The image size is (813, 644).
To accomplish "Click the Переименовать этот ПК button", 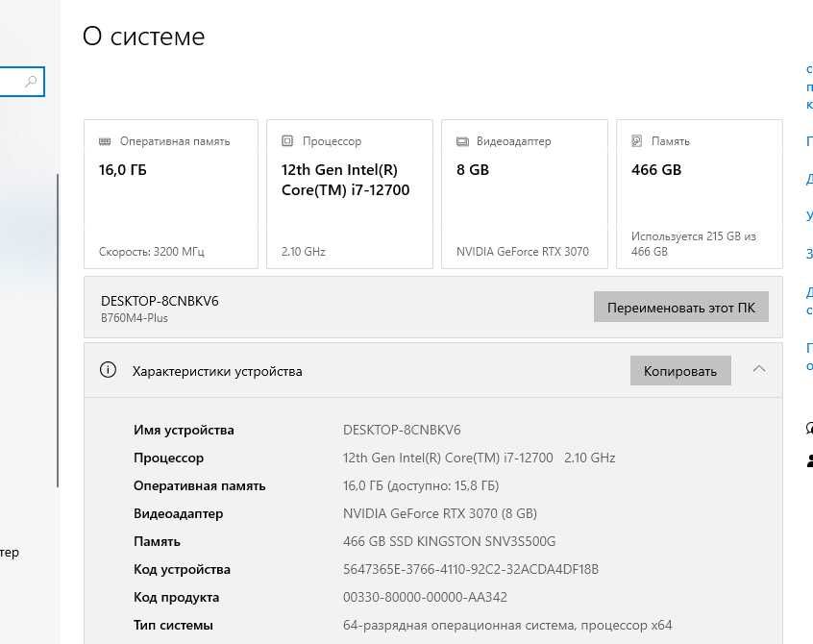I will (x=680, y=307).
